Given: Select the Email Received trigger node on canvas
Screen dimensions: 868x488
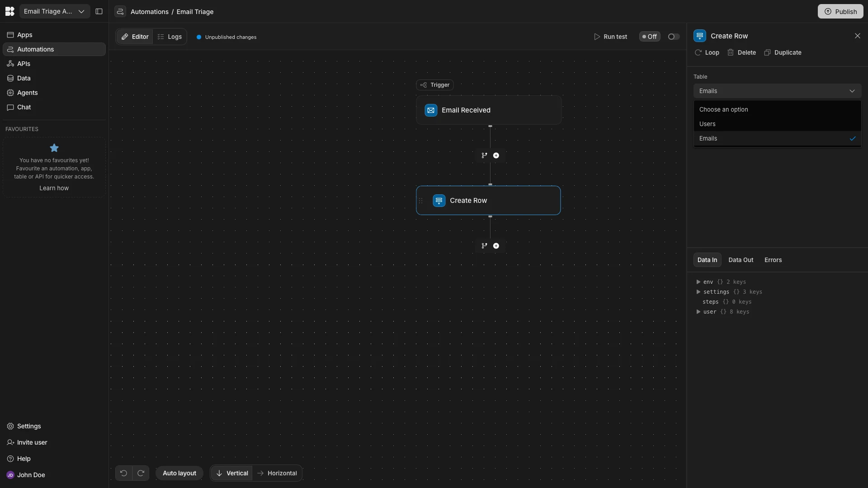Looking at the screenshot, I should coord(488,110).
